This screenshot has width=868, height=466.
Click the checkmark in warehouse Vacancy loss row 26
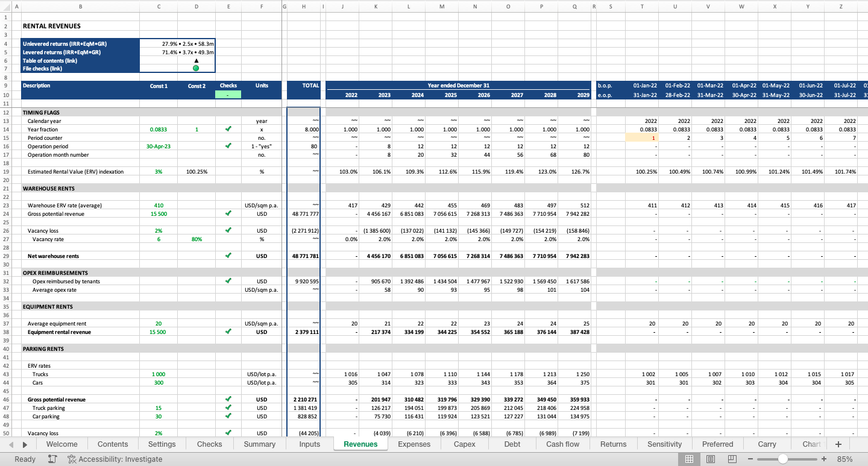228,230
